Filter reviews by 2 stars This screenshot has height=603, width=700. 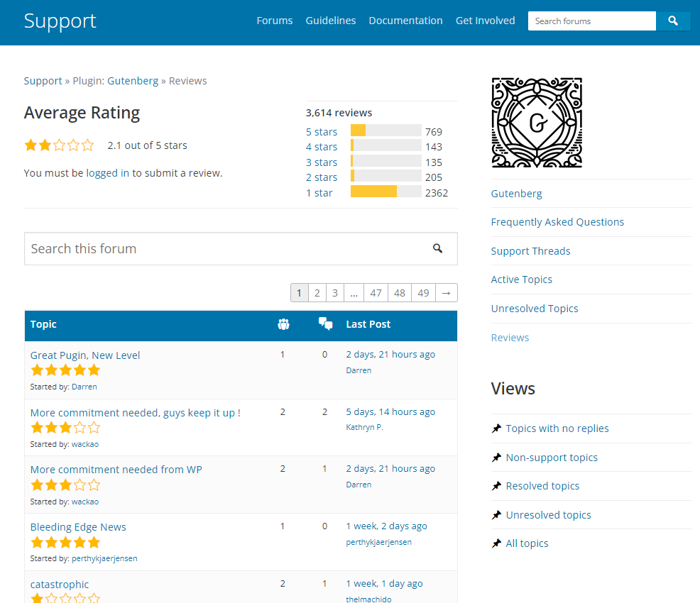[x=322, y=177]
